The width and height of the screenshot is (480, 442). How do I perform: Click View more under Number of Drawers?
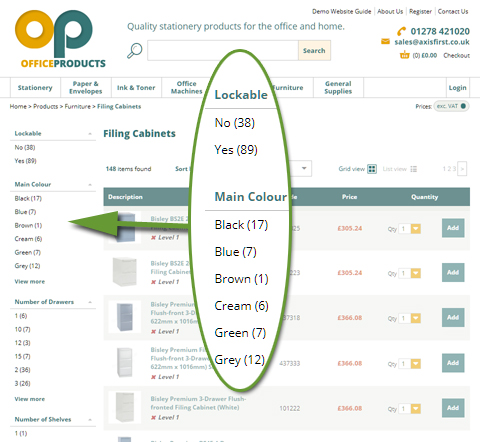[x=30, y=399]
